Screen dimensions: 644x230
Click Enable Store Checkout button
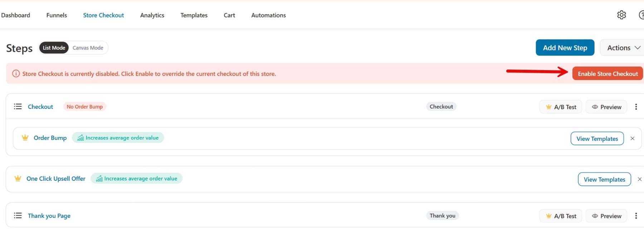[x=608, y=74]
